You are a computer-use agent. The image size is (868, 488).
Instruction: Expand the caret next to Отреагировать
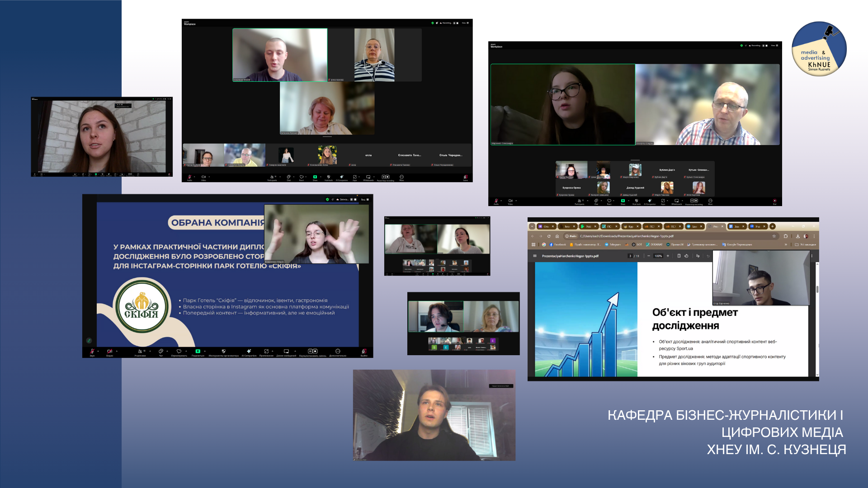pos(186,351)
